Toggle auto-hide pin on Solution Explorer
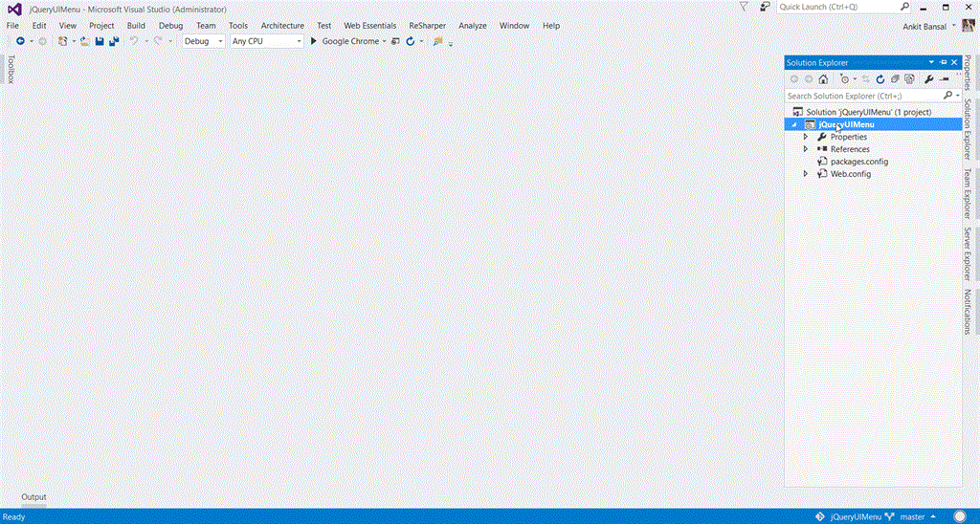Viewport: 980px width, 524px height. (944, 62)
